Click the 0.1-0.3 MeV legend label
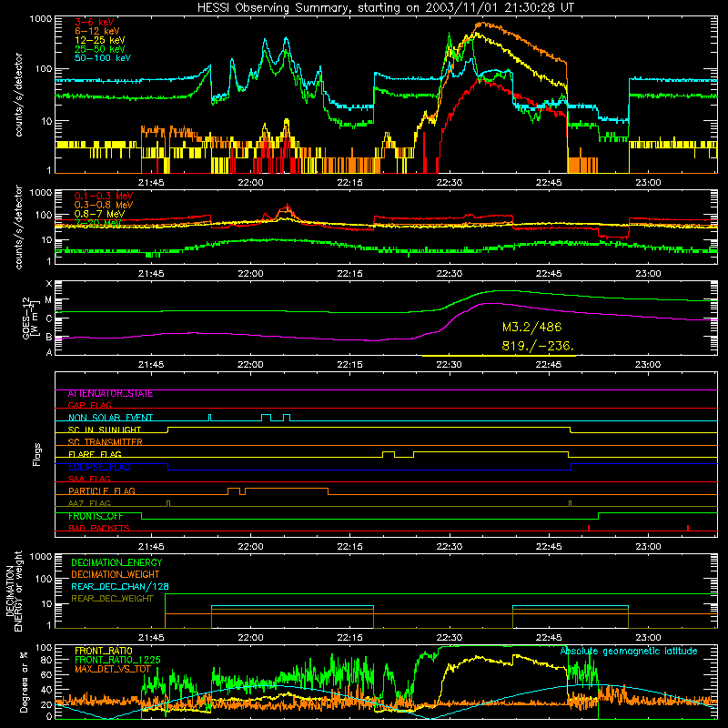 [104, 196]
